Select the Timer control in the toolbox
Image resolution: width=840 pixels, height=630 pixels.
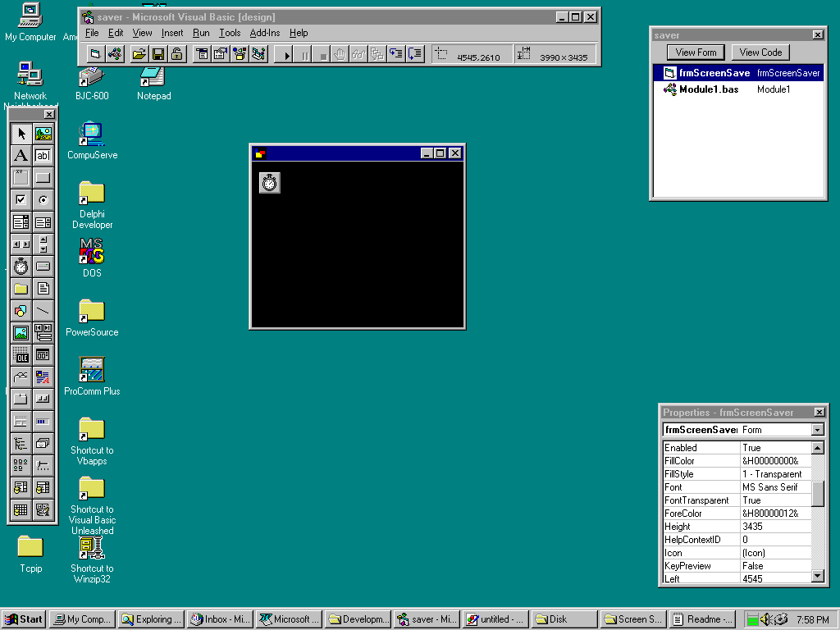(x=21, y=267)
